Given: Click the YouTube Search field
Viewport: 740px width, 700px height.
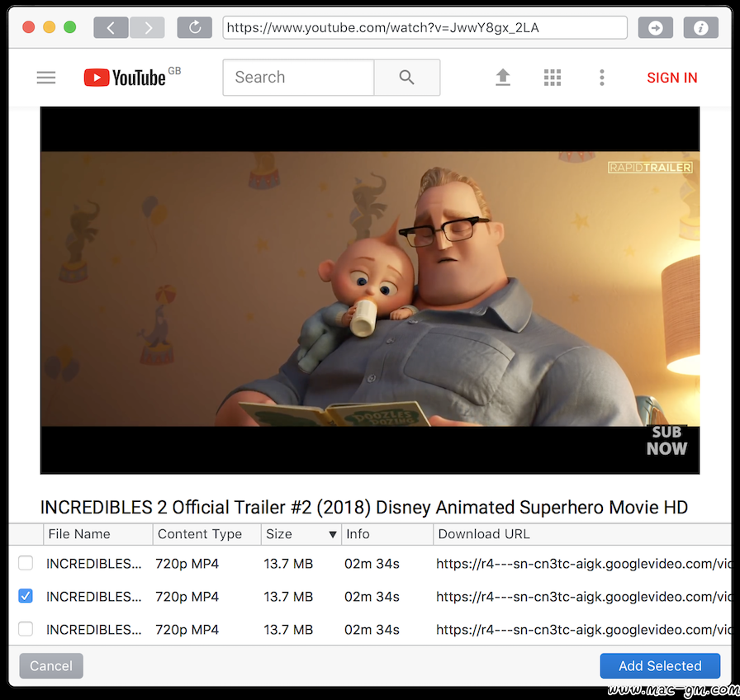Looking at the screenshot, I should [299, 78].
